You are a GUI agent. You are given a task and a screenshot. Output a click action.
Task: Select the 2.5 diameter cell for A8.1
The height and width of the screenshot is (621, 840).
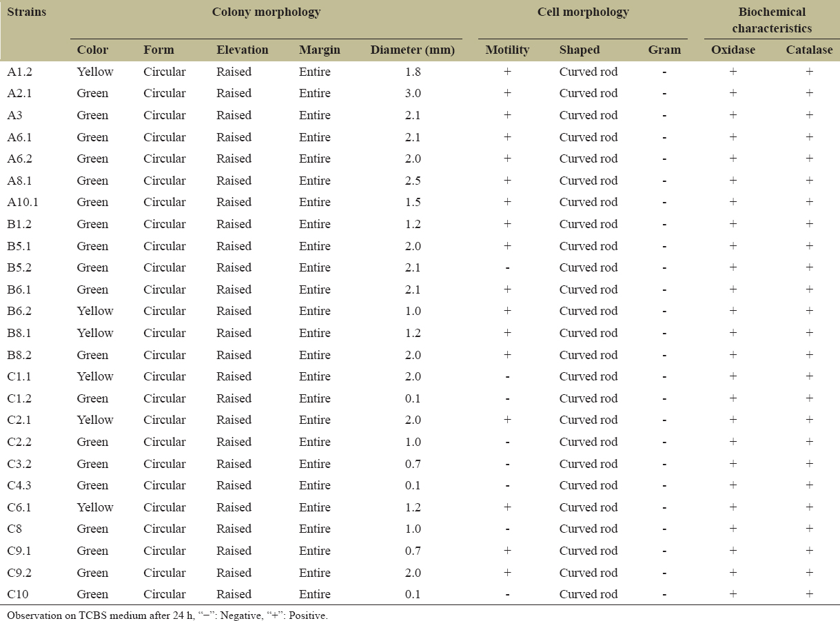[x=413, y=181]
